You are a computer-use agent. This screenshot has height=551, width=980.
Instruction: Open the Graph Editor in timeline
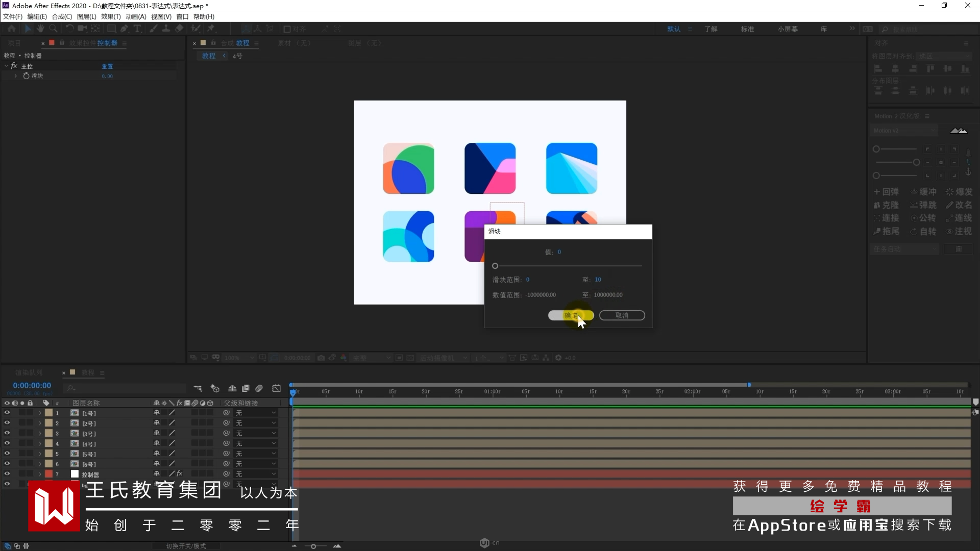tap(276, 388)
